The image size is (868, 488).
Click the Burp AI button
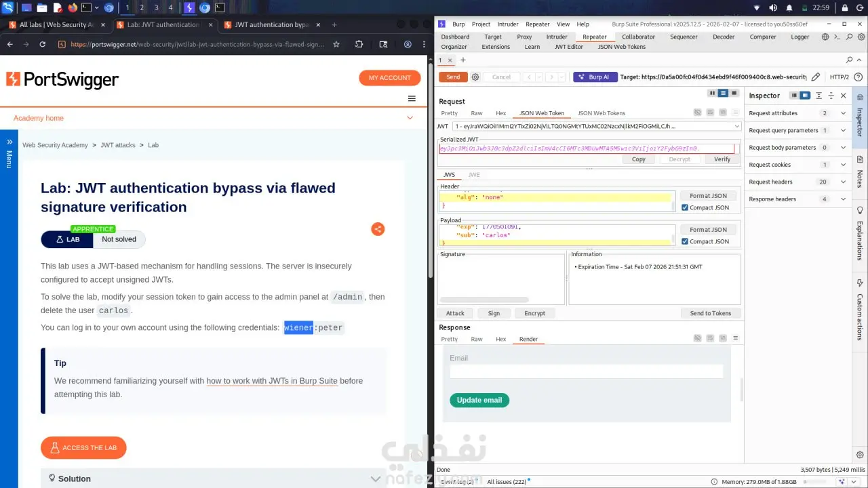tap(595, 77)
